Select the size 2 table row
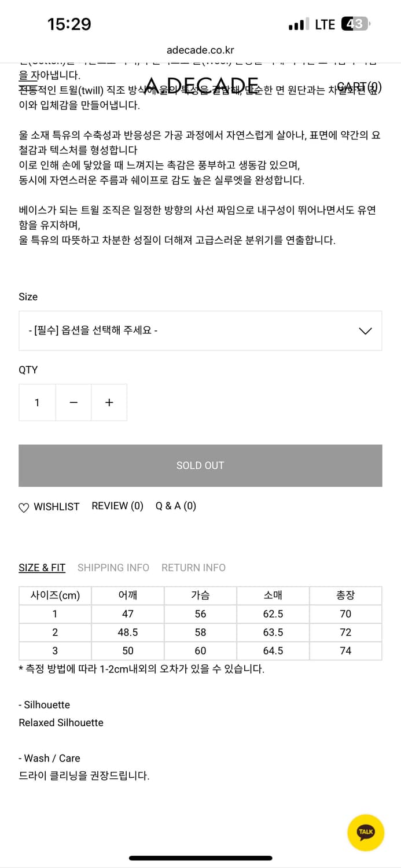 point(200,632)
